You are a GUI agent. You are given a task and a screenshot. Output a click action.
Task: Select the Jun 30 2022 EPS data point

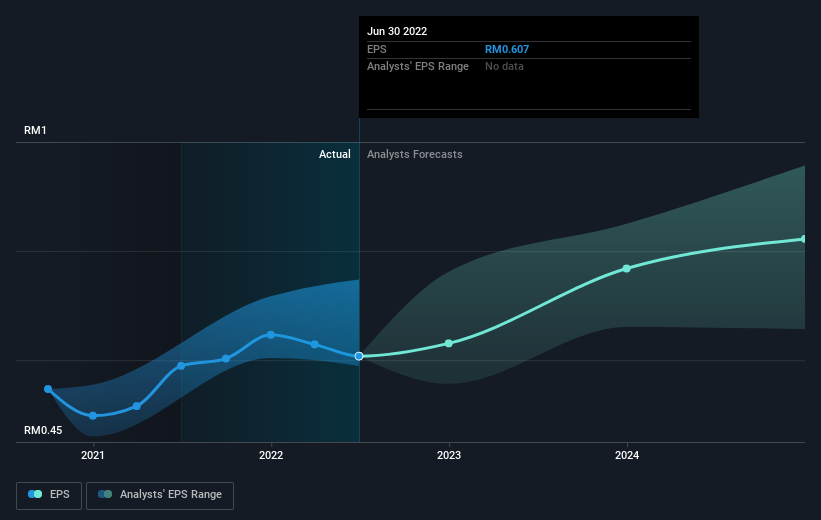click(359, 356)
